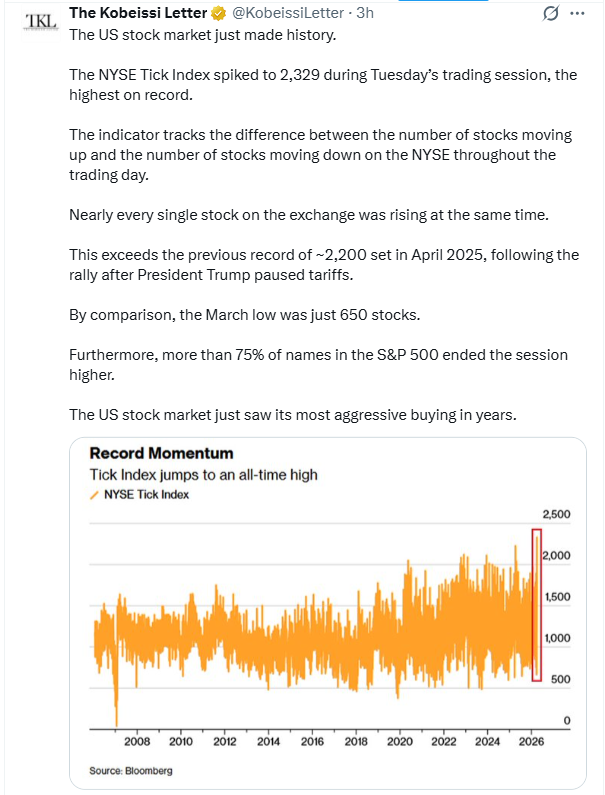This screenshot has width=605, height=795.
Task: Click the gold verified badge
Action: pos(220,14)
